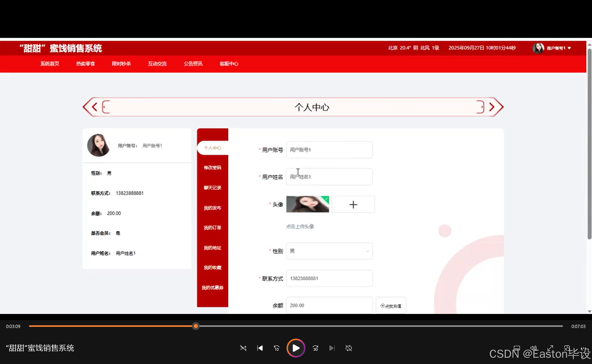The width and height of the screenshot is (592, 364).
Task: Click the left chevron on 个人中心 banner
Action: coord(94,107)
